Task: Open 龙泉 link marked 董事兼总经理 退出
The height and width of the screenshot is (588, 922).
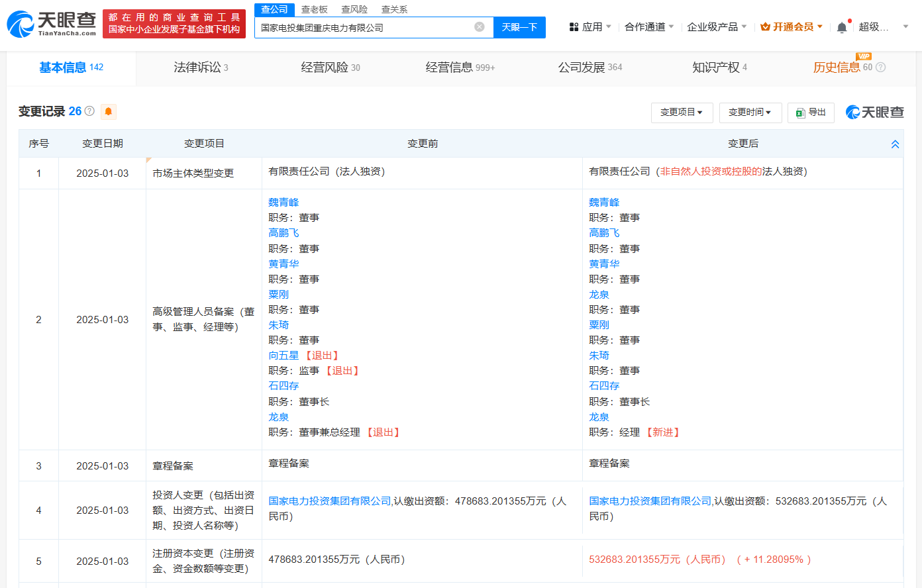Action: (278, 417)
